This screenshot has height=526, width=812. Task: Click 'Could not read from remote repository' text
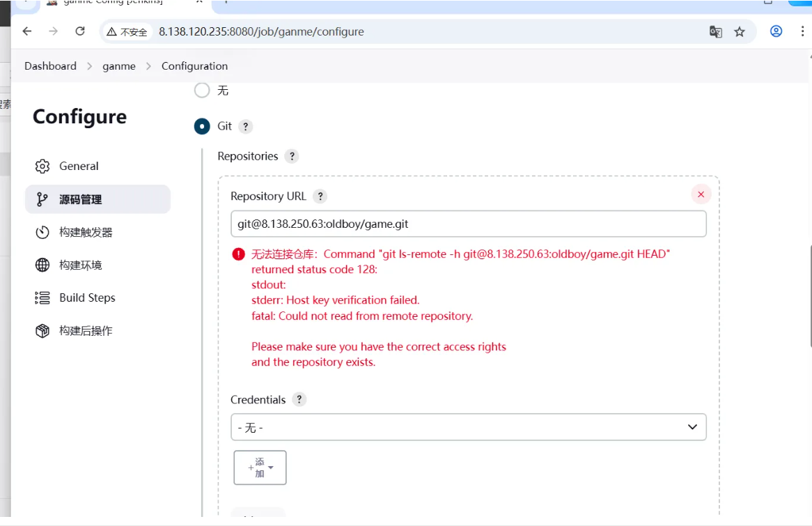[x=375, y=316]
